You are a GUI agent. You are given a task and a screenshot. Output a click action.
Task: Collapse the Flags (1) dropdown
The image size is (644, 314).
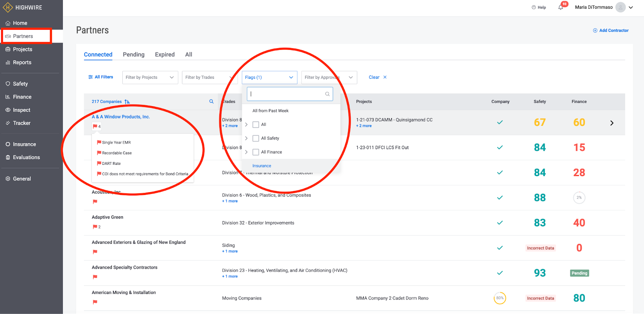(269, 78)
